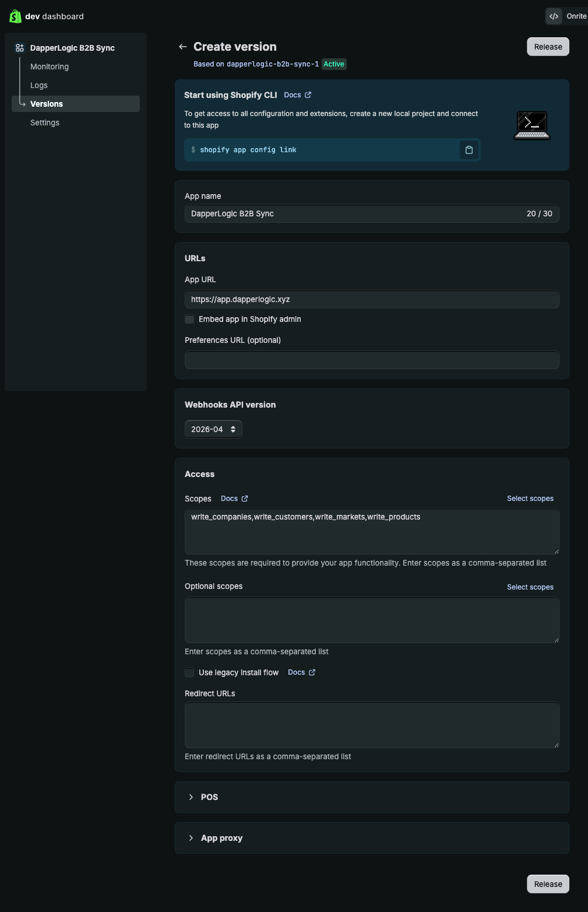Click the top Release button

(x=548, y=47)
